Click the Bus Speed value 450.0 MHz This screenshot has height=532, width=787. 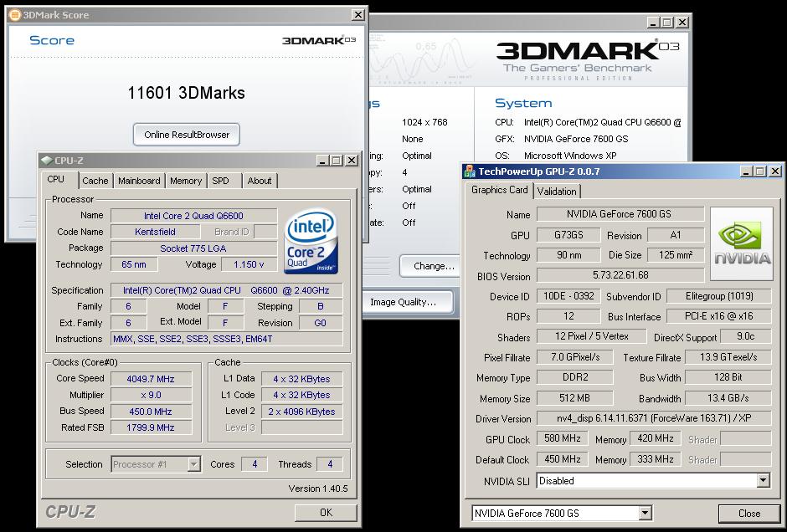[x=151, y=412]
